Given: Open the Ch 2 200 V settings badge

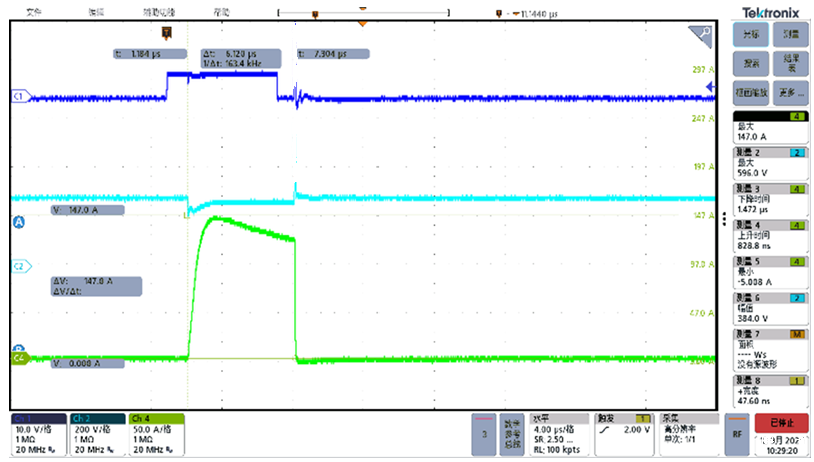Looking at the screenshot, I should [98, 432].
